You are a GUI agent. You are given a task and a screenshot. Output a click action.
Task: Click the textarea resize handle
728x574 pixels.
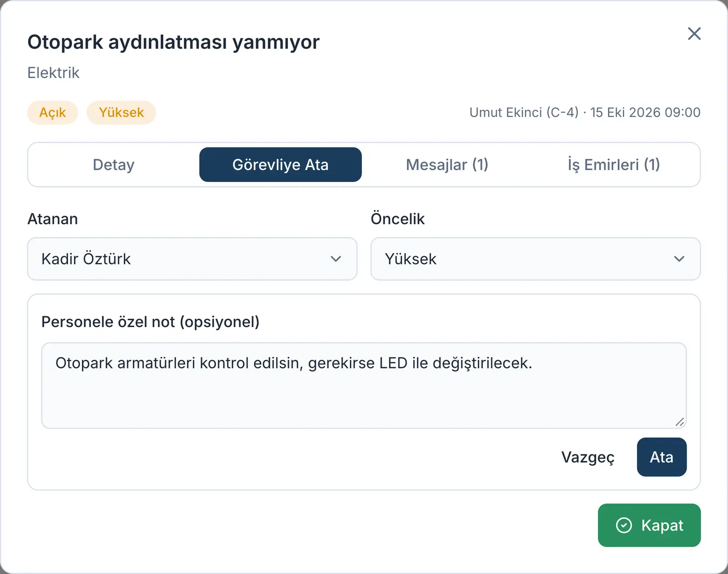[680, 422]
